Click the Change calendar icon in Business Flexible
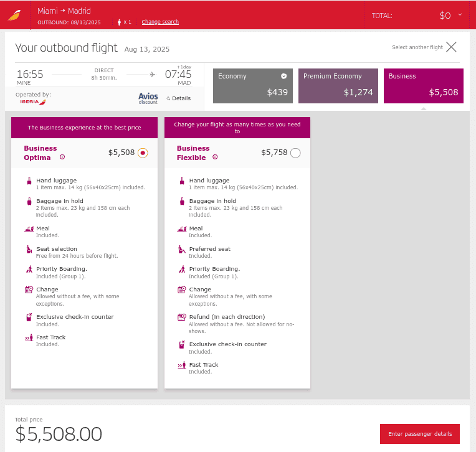476x452 pixels. tap(181, 290)
